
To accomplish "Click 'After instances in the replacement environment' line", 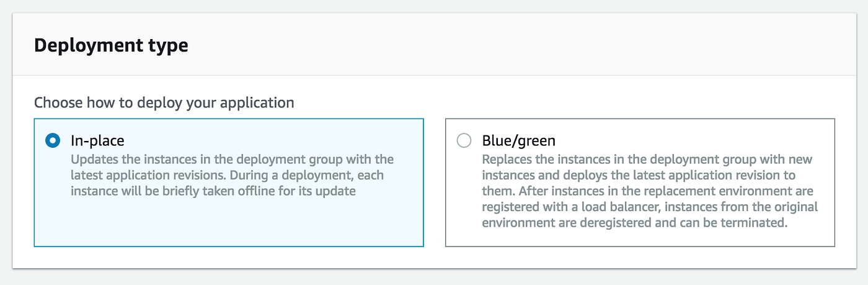I will pyautogui.click(x=647, y=191).
